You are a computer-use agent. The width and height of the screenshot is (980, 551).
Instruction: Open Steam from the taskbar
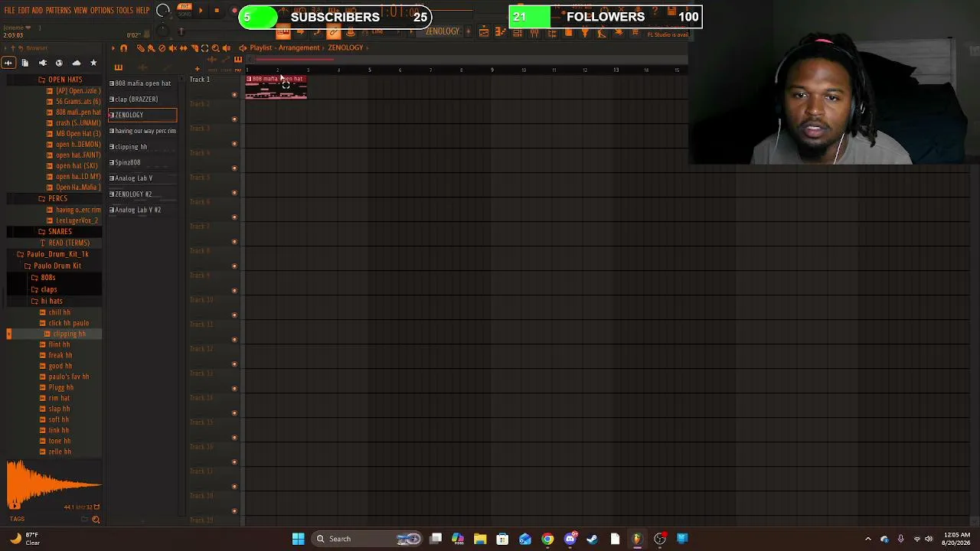click(592, 539)
